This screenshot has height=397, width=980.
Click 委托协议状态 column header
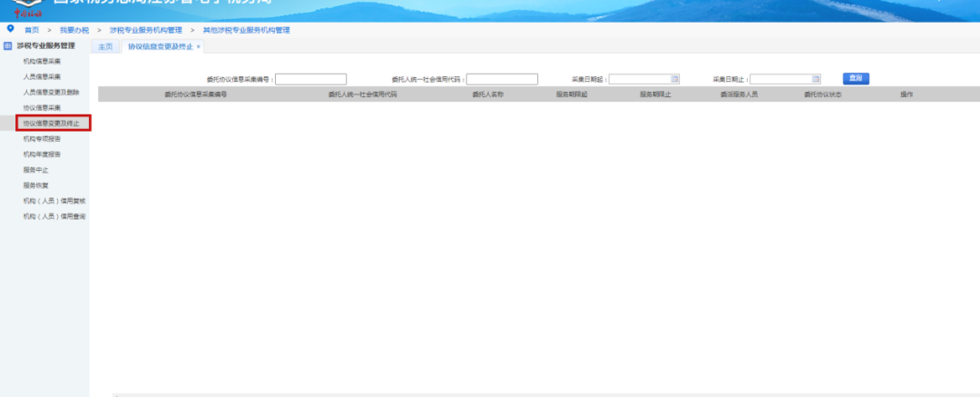coord(822,94)
